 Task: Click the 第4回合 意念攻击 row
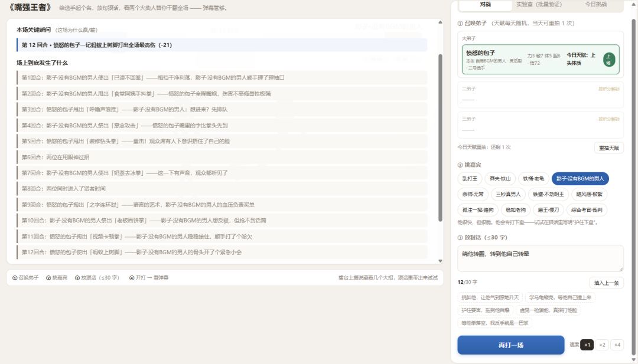tap(222, 126)
